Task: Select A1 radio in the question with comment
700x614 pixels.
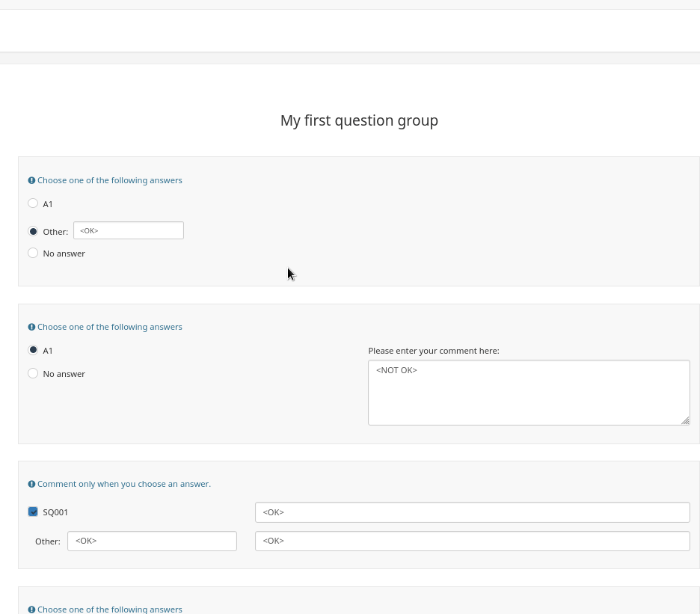Action: click(33, 350)
